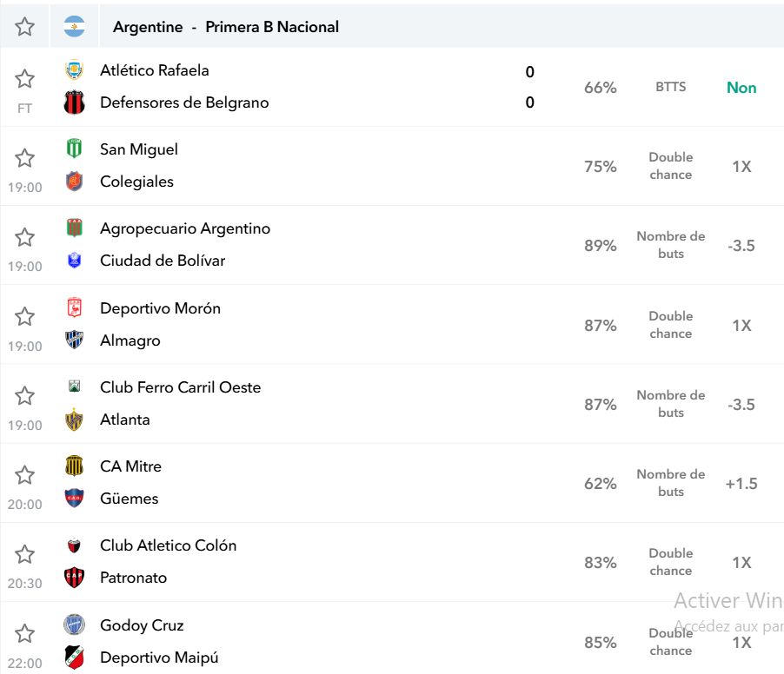Open the Godoy Cruz team link
Viewport: 784px width, 674px height.
142,625
